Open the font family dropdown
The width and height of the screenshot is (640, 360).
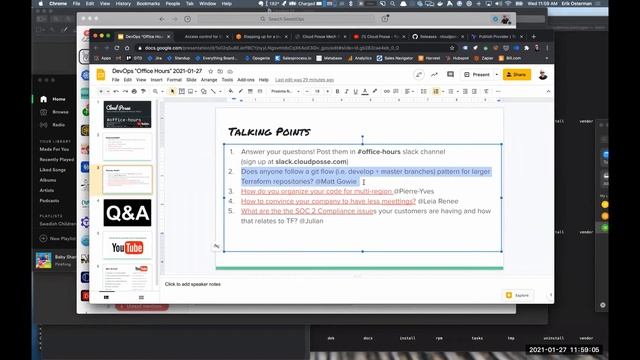pos(284,91)
